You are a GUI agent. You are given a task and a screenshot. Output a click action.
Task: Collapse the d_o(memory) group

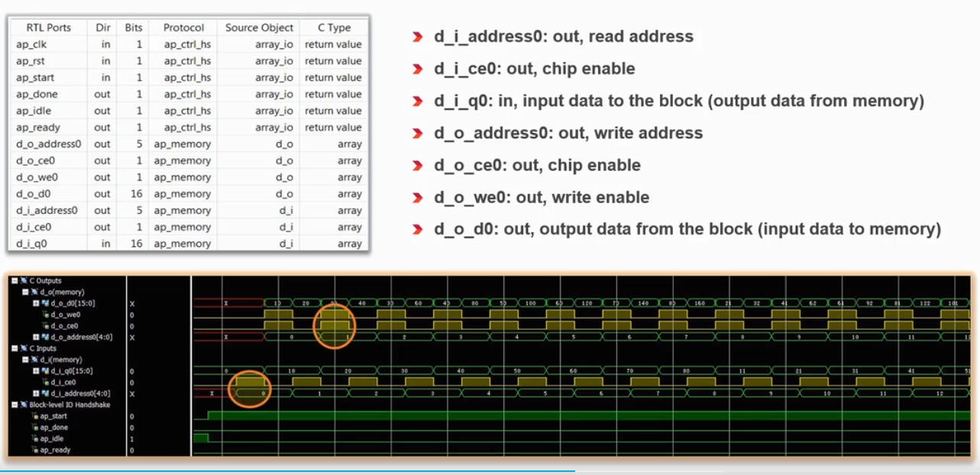(24, 292)
